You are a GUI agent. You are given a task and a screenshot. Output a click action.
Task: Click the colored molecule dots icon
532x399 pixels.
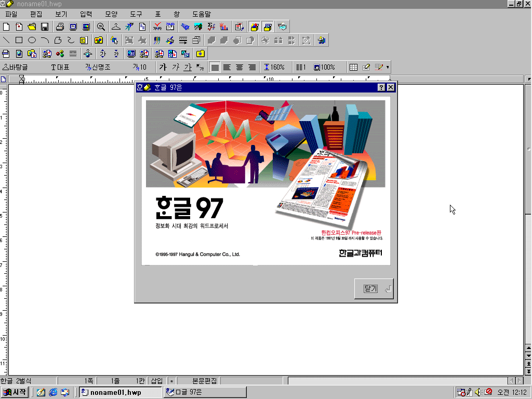60,54
